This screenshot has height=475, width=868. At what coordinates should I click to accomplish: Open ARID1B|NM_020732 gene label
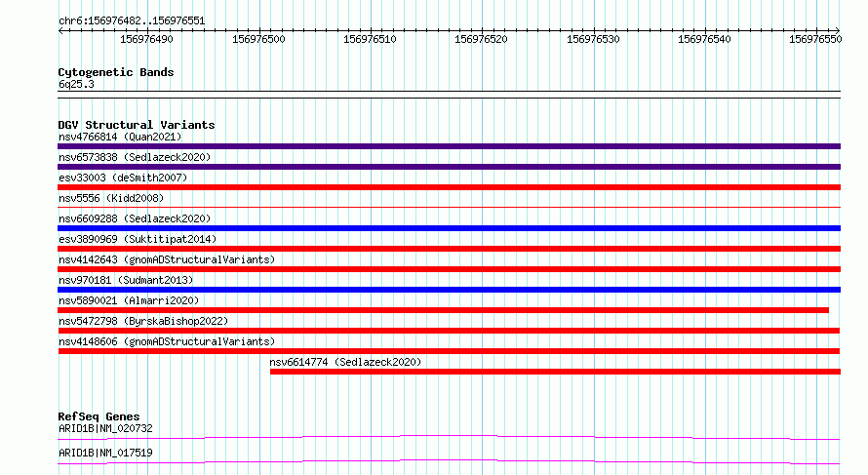[x=105, y=428]
